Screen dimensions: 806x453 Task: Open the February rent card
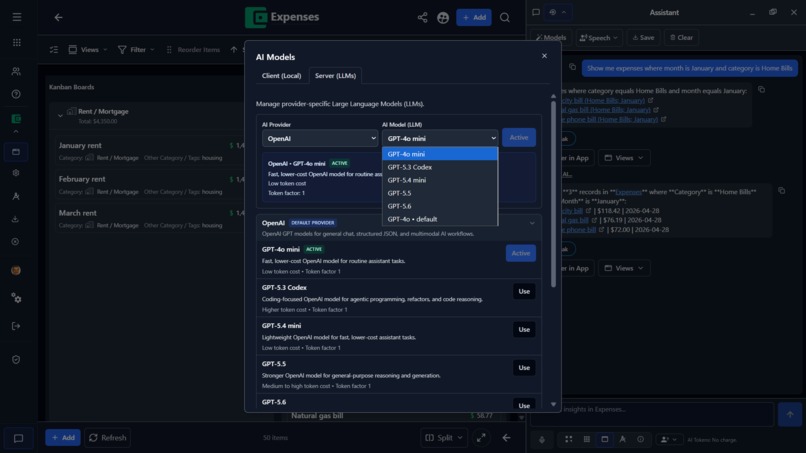pyautogui.click(x=151, y=185)
